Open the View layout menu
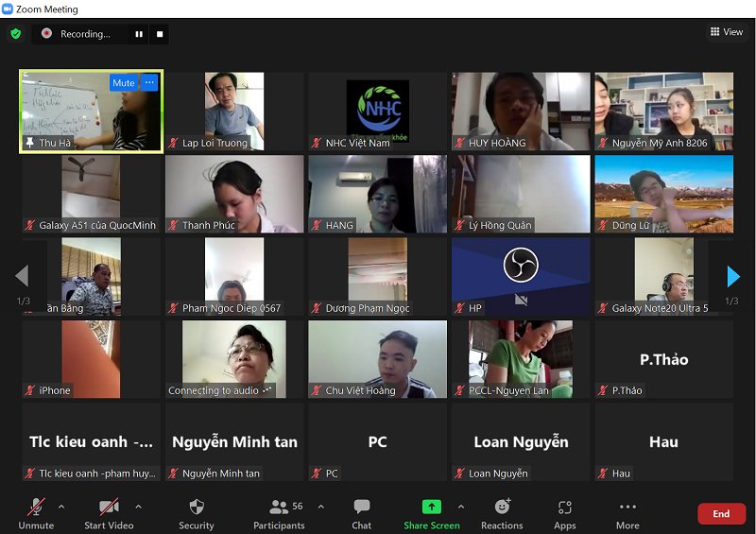This screenshot has width=756, height=534. pyautogui.click(x=726, y=32)
